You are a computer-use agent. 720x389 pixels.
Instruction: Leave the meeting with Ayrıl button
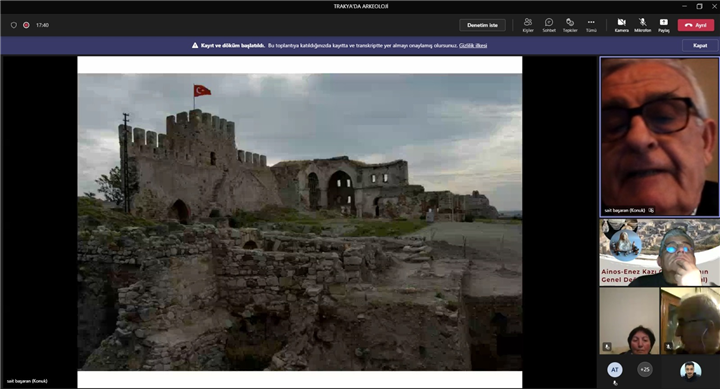696,25
